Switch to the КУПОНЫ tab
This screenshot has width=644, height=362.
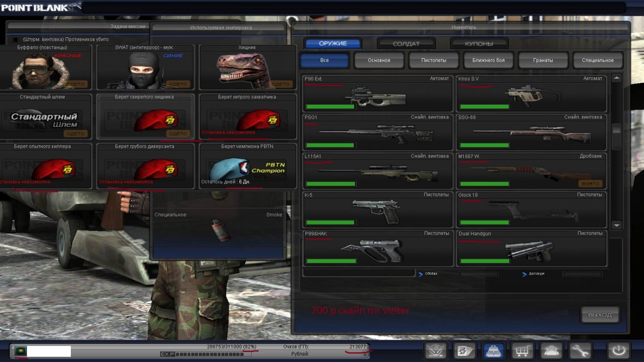[479, 43]
